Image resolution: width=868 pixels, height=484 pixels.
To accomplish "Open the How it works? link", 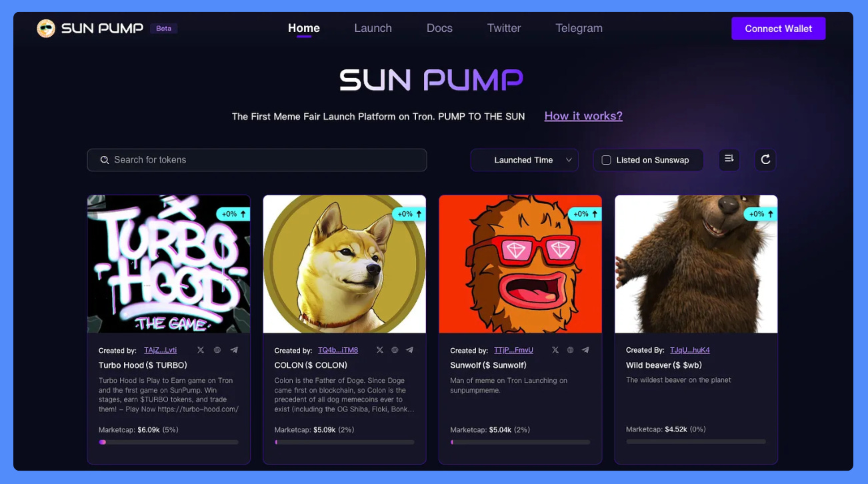I will coord(583,116).
